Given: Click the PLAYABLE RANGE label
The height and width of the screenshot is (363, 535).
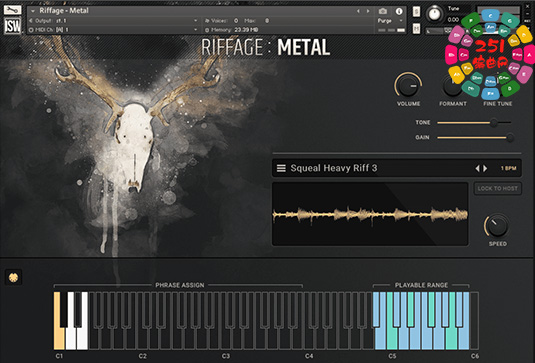Looking at the screenshot, I should coord(421,285).
